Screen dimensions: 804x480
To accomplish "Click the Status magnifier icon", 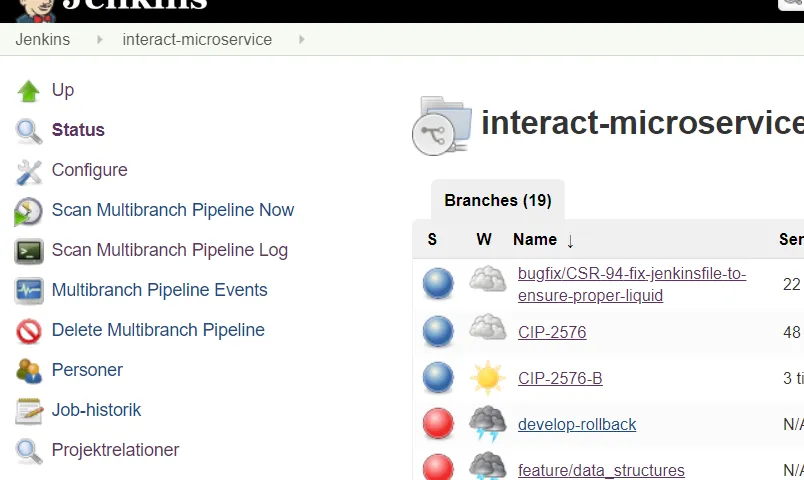I will coord(29,131).
